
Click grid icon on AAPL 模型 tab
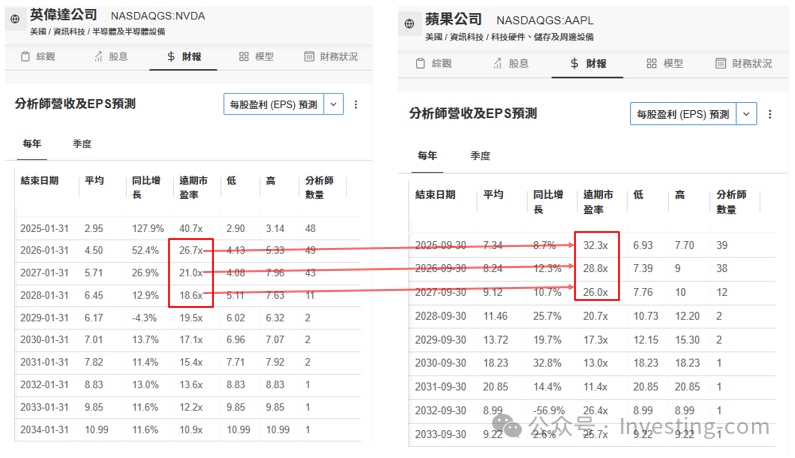tap(652, 63)
